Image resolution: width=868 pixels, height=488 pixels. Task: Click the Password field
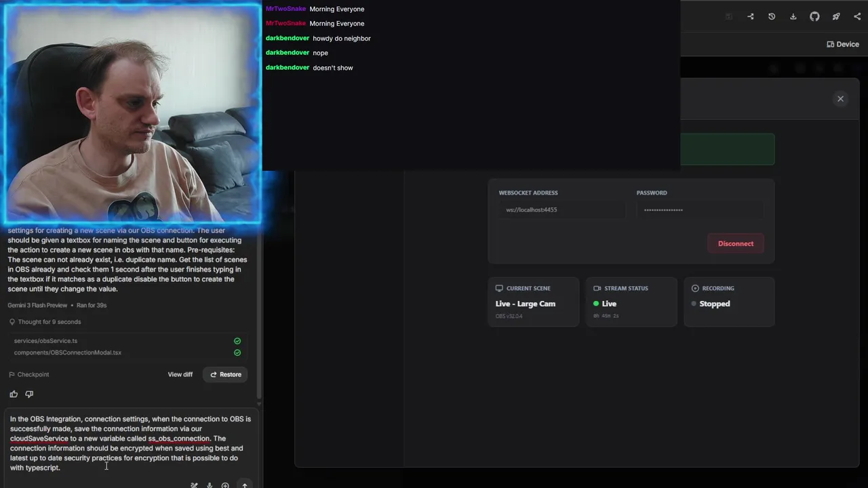[x=700, y=210]
